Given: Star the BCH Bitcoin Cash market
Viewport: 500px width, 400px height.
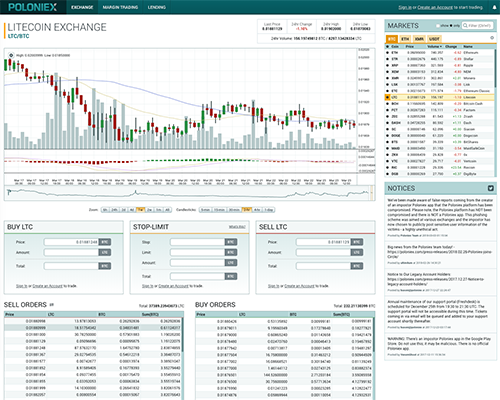Looking at the screenshot, I should [387, 104].
